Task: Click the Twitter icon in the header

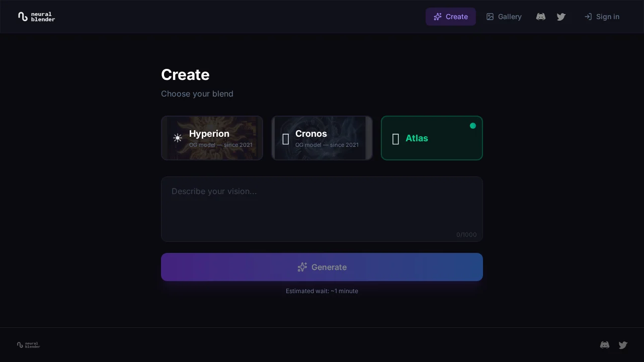Action: click(561, 17)
